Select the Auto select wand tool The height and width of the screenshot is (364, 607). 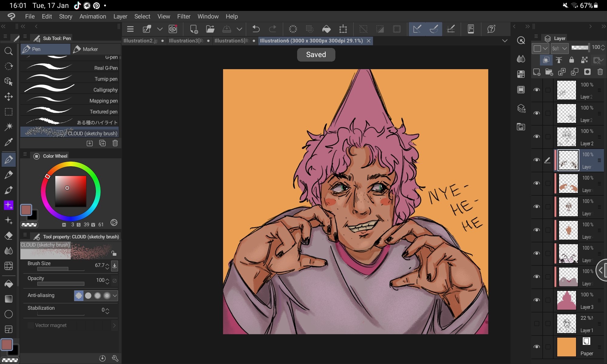pos(8,126)
